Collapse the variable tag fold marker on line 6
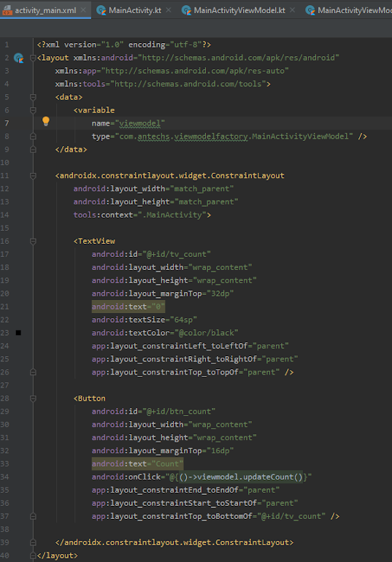The width and height of the screenshot is (392, 562). [x=33, y=110]
